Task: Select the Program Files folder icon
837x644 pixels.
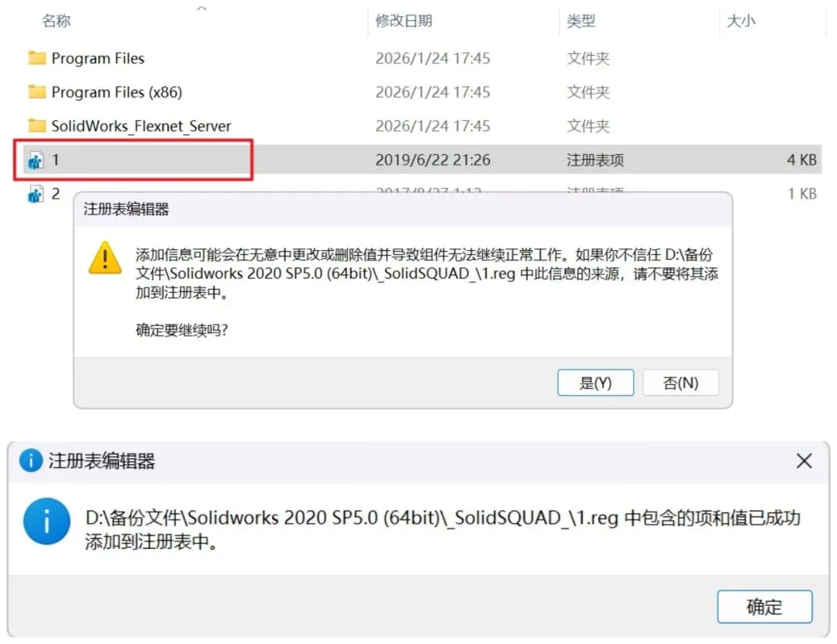Action: pos(37,57)
